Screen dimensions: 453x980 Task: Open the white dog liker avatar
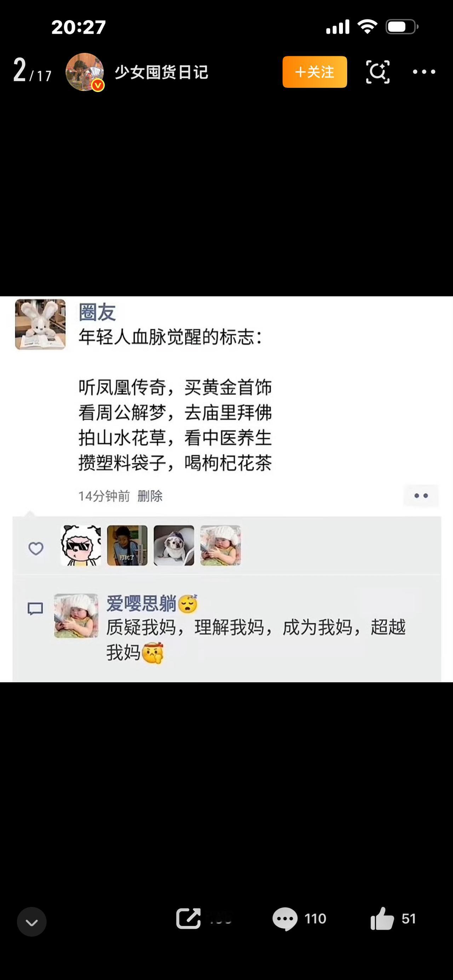pyautogui.click(x=174, y=545)
